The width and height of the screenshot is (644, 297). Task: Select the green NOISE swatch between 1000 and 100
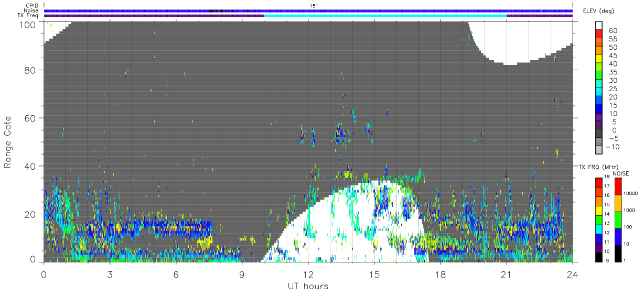pos(617,219)
